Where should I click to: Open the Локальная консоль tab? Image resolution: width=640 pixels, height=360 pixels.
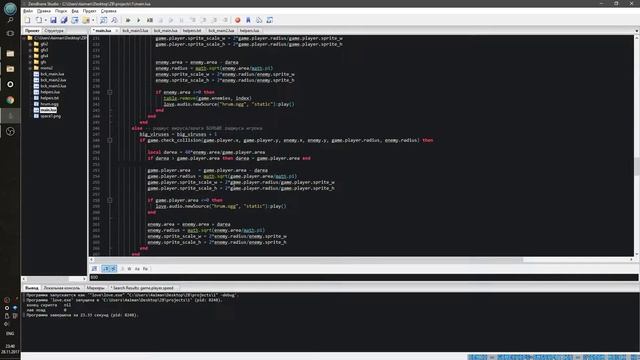[62, 288]
